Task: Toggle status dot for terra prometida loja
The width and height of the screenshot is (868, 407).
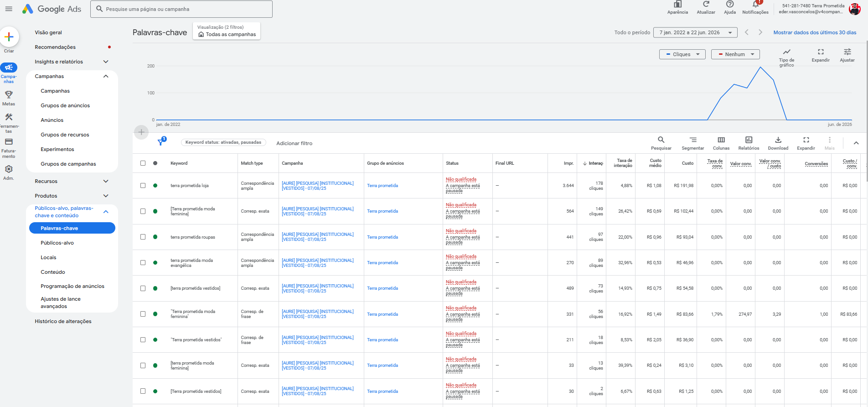Action: coord(155,186)
